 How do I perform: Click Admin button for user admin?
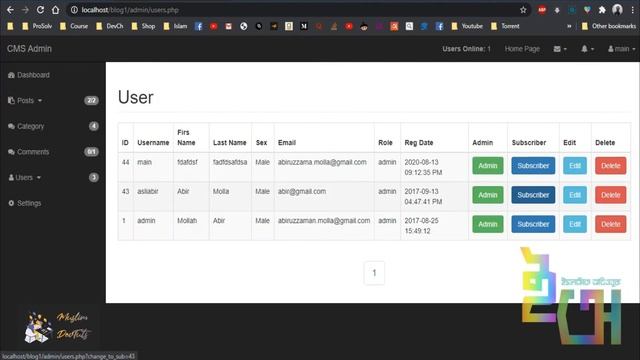[x=488, y=224]
